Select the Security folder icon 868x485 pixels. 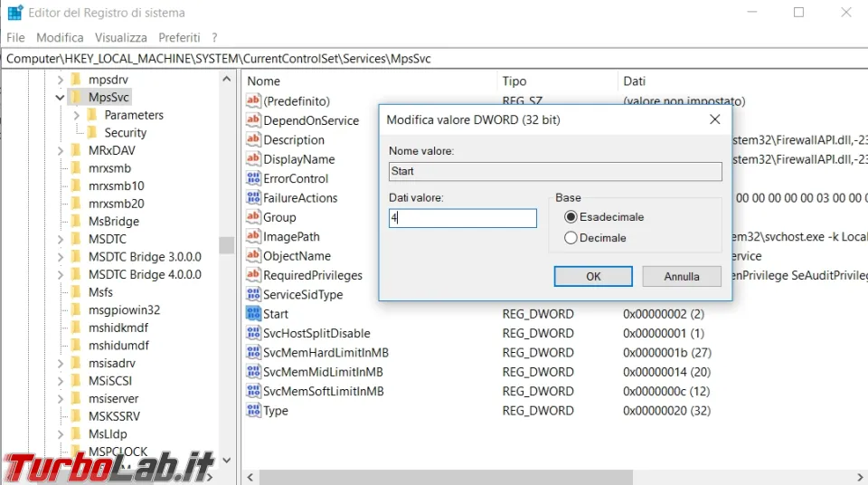pos(92,132)
